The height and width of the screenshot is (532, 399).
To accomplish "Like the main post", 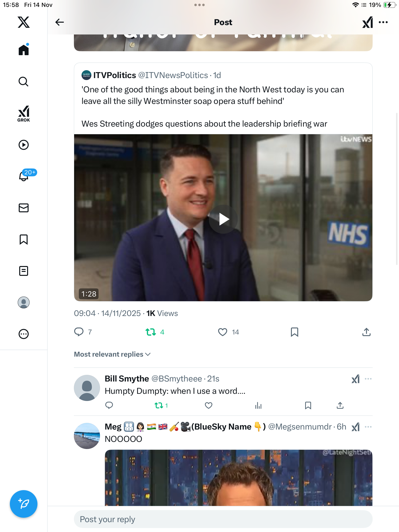I will point(222,332).
